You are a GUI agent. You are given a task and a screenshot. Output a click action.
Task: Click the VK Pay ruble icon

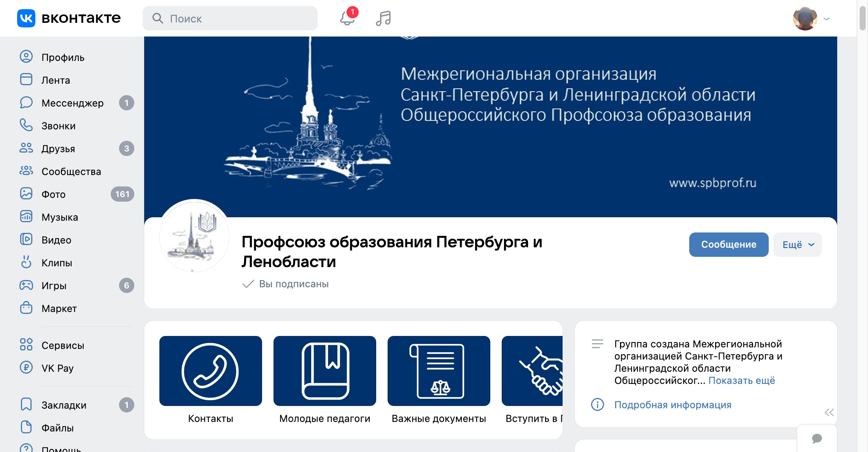coord(26,368)
